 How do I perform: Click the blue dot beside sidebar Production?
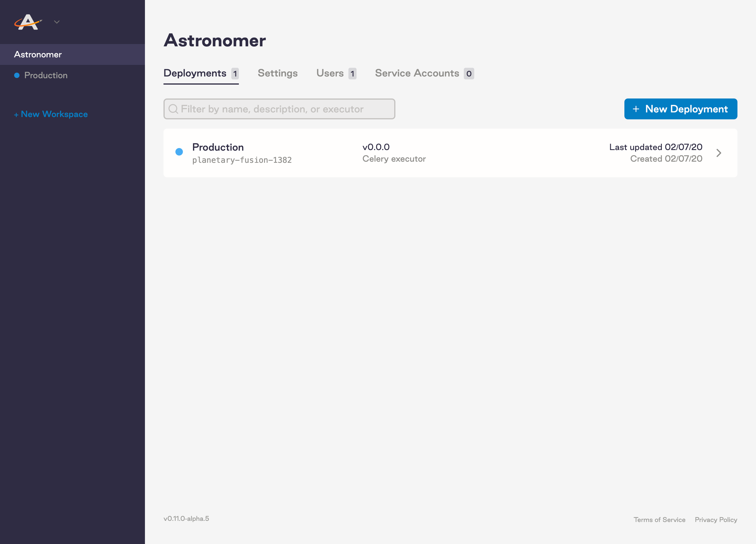[x=17, y=75]
